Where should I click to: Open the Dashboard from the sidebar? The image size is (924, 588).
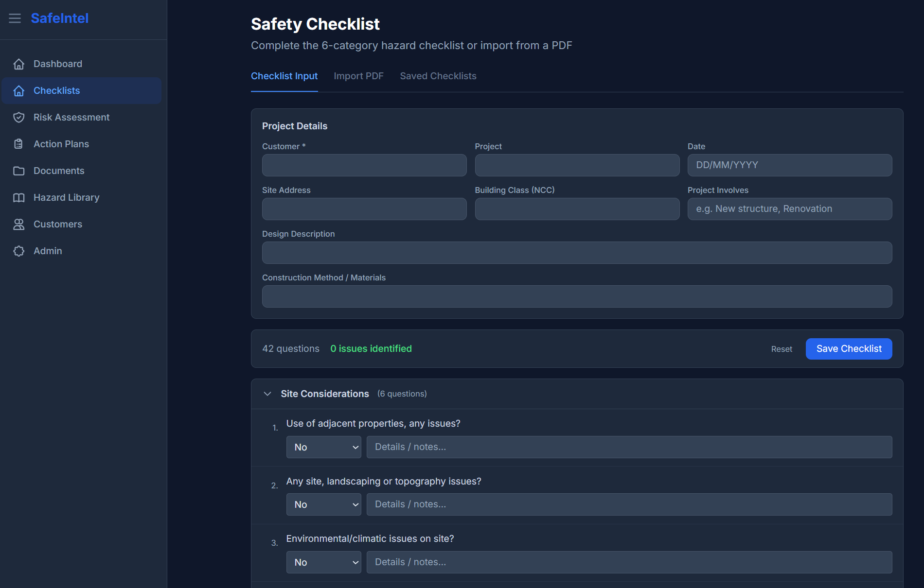57,64
